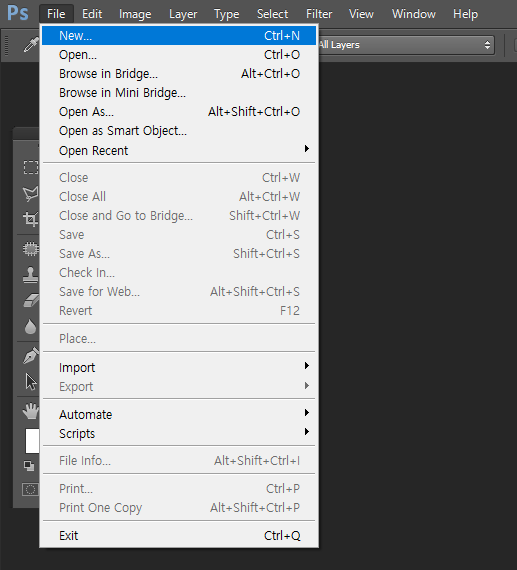Select the Patch healing tool icon
Viewport: 517px width, 570px height.
(31, 249)
